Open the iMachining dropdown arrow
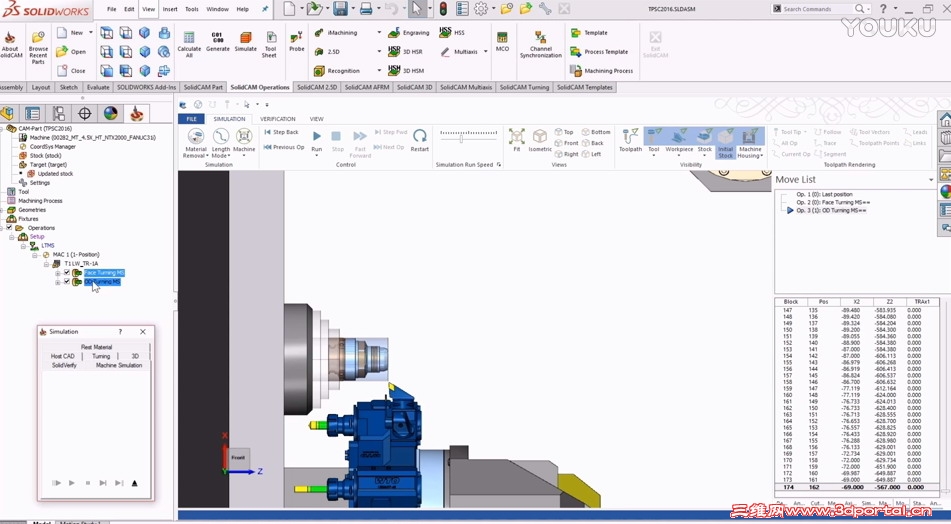This screenshot has width=951, height=524. [x=379, y=33]
